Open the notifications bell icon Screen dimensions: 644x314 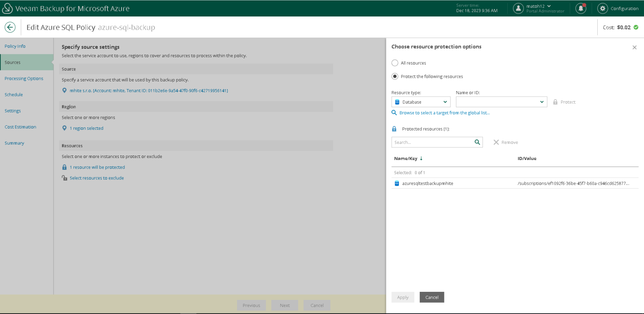(581, 8)
